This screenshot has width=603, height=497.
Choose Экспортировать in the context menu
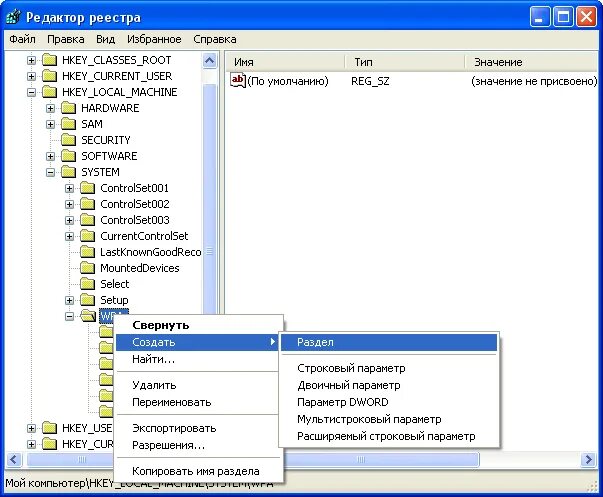pyautogui.click(x=197, y=428)
